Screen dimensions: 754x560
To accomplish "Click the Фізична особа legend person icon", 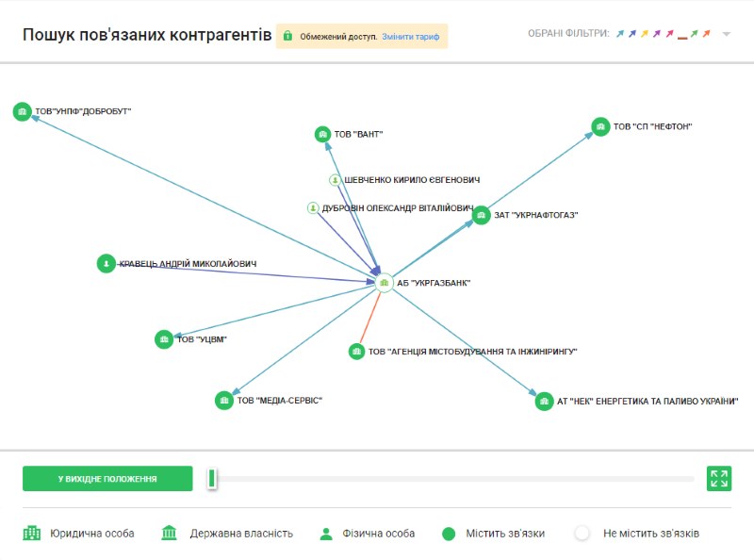I will 326,534.
